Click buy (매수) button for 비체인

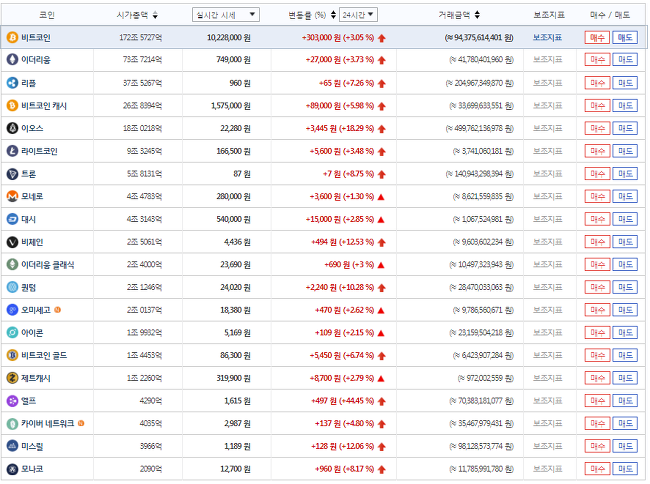597,242
